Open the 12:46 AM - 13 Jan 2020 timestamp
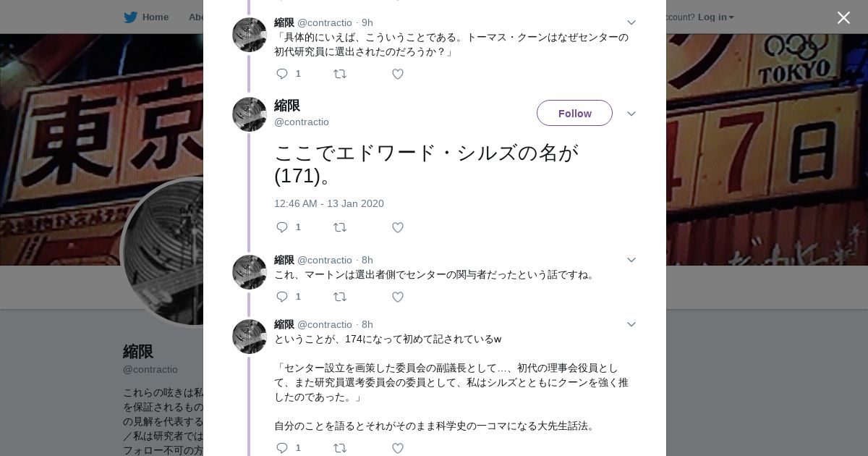This screenshot has width=868, height=456. coord(329,203)
